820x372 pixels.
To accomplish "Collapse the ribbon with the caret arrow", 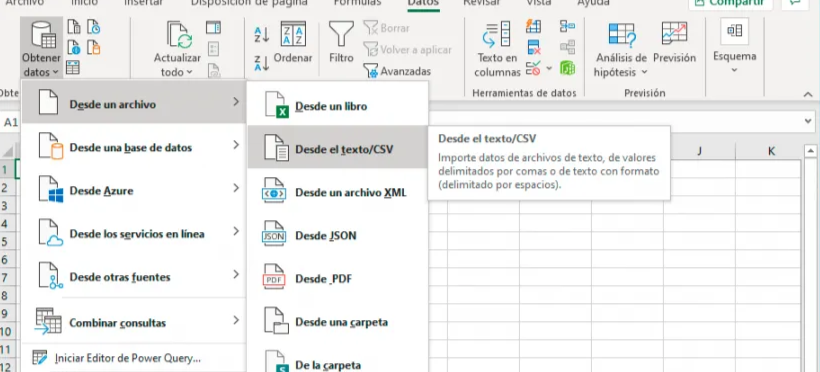I will 807,94.
